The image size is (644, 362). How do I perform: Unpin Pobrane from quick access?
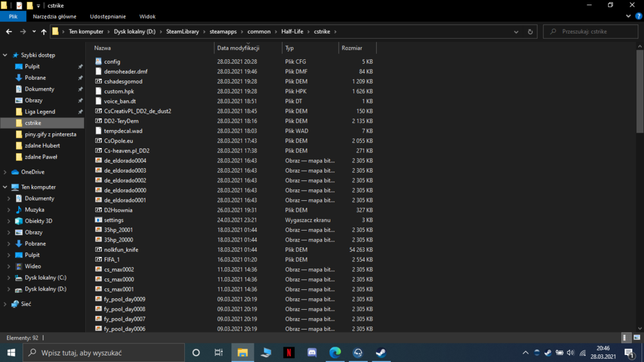[x=80, y=78]
